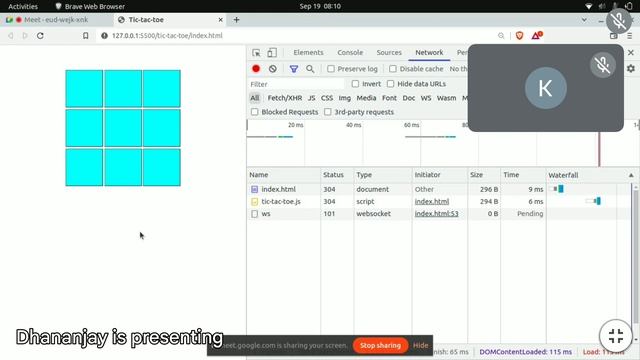Viewport: 640px width, 360px height.
Task: Toggle the network filter funnel icon
Action: coord(293,69)
